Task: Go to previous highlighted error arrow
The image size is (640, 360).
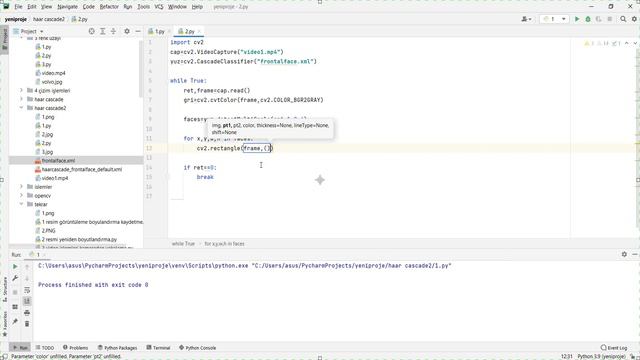Action: tap(627, 43)
